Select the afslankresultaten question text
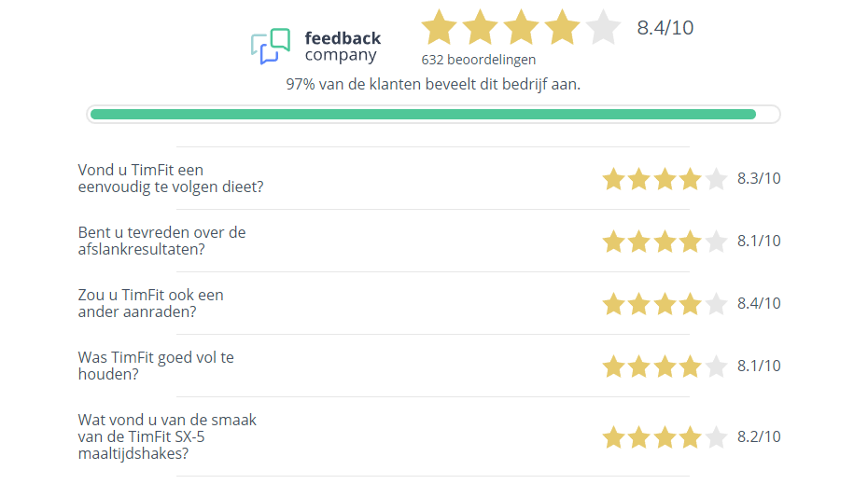 tap(161, 241)
